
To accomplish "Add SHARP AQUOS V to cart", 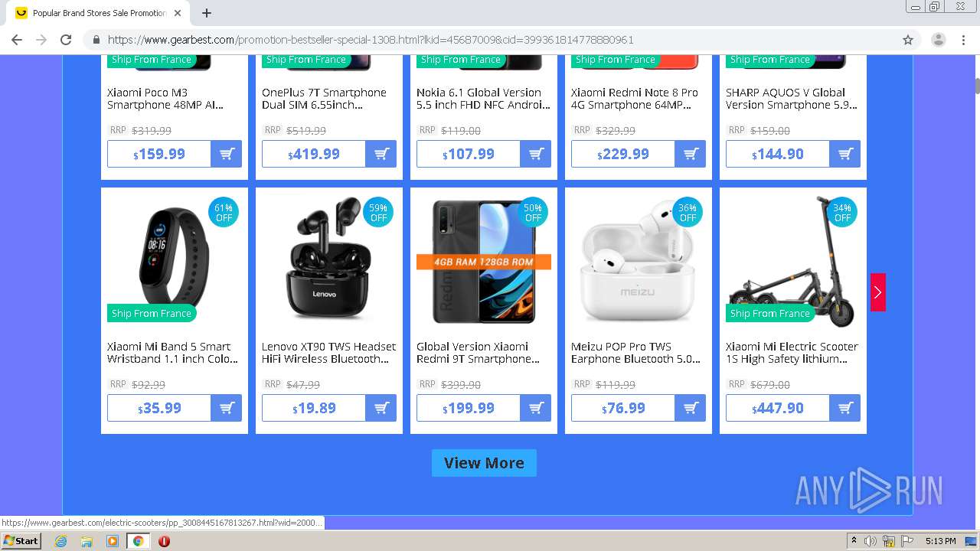I will click(x=845, y=154).
